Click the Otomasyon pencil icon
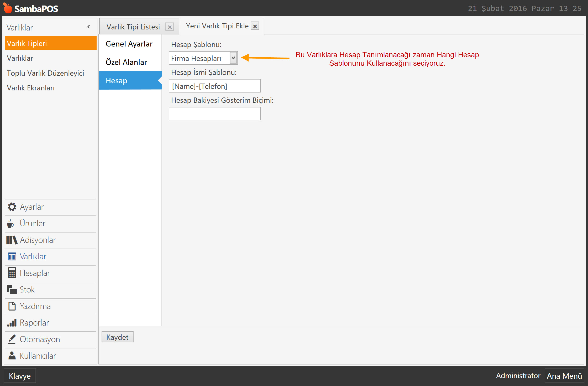The image size is (588, 386). [12, 339]
